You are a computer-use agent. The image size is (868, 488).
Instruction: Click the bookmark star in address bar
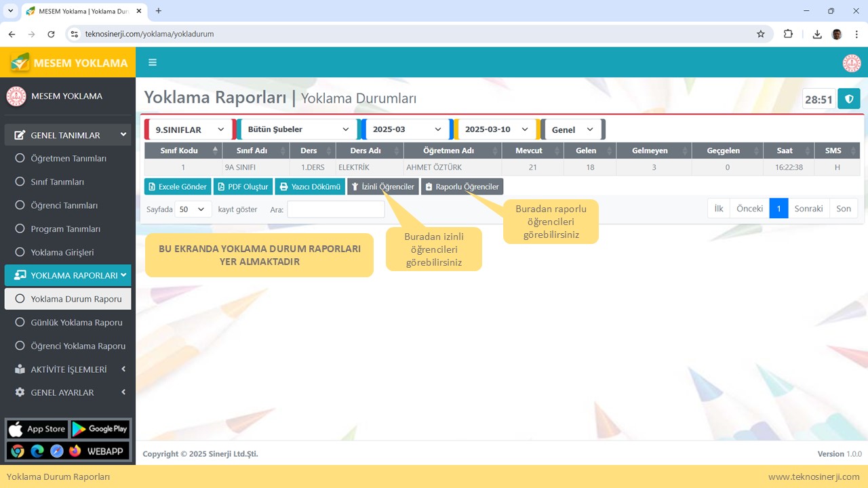(760, 34)
